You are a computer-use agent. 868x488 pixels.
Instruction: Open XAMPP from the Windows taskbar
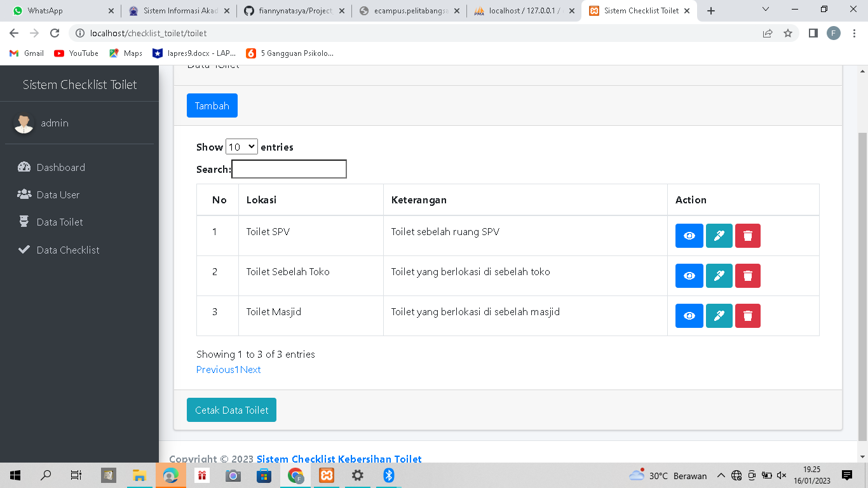click(327, 475)
